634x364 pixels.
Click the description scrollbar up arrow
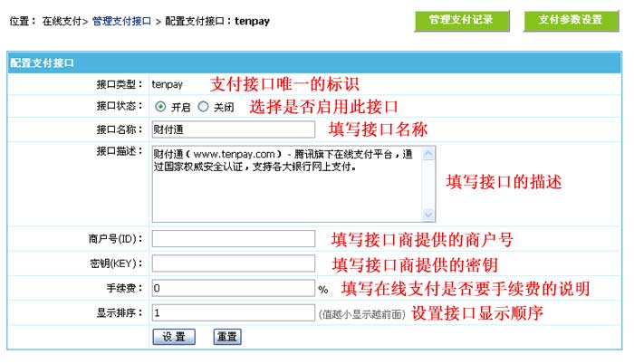(429, 153)
